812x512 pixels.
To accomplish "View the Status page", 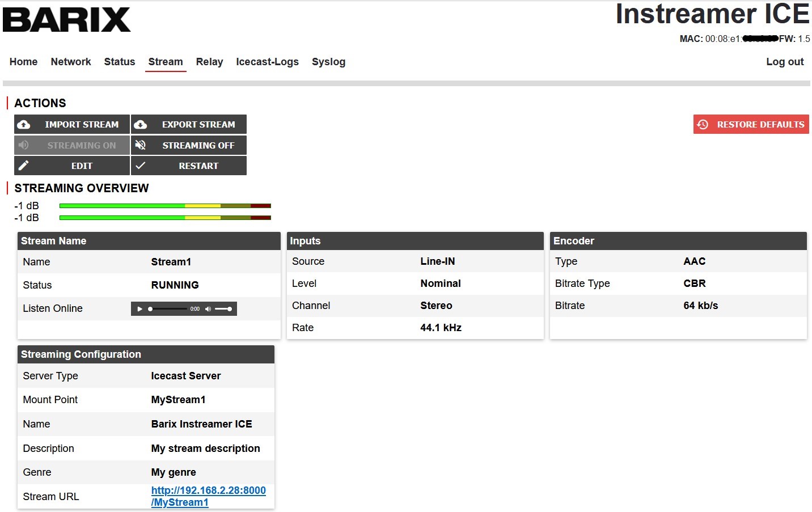I will click(x=120, y=62).
